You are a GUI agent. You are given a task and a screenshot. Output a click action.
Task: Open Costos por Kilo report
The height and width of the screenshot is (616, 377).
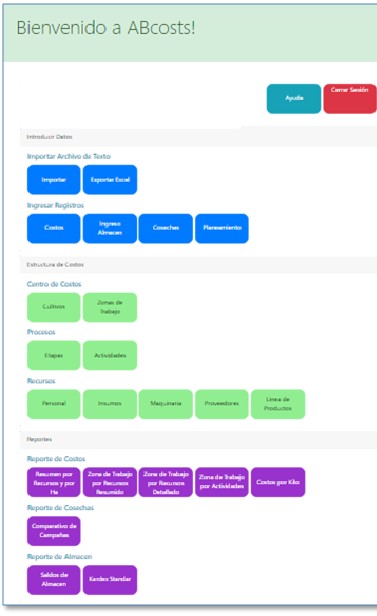coord(278,482)
